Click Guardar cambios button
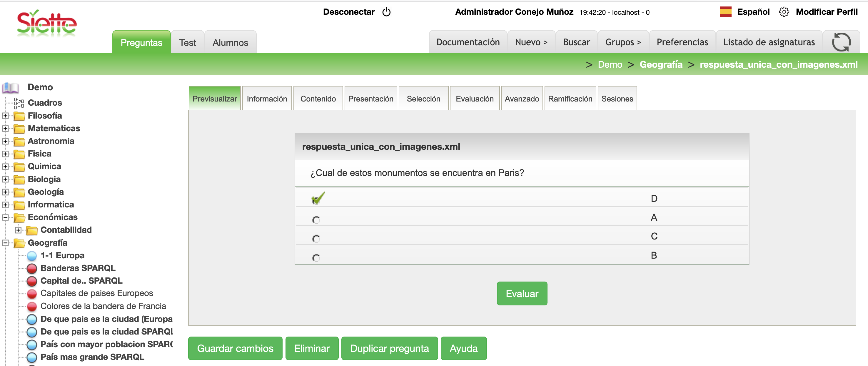 point(235,348)
